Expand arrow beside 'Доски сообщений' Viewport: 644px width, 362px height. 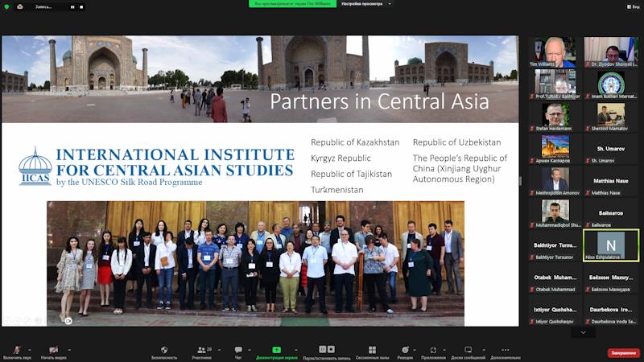(484, 350)
